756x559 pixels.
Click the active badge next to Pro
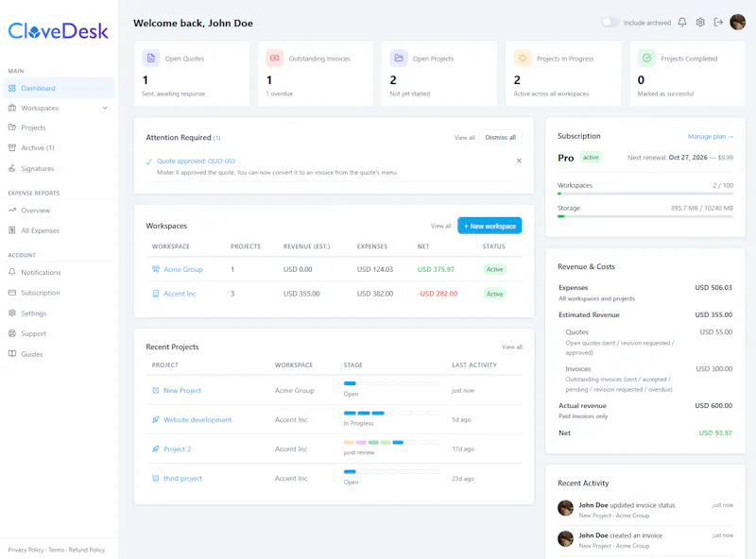pos(591,158)
